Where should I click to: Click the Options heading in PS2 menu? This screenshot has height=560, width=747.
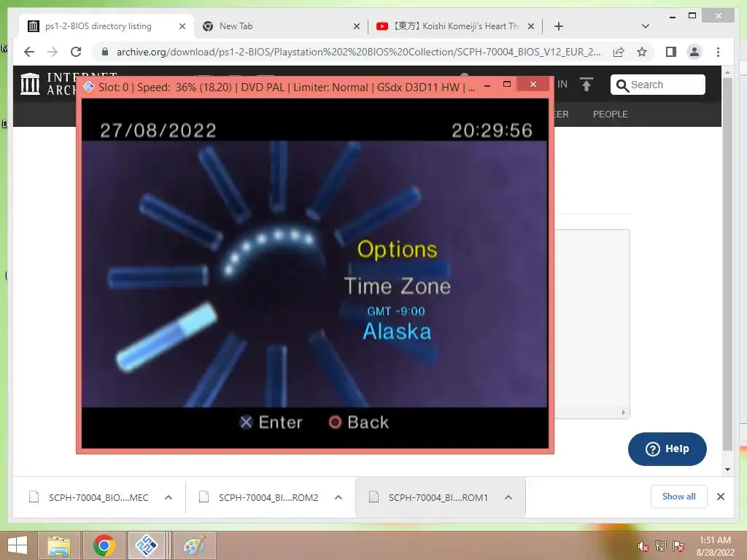click(398, 249)
